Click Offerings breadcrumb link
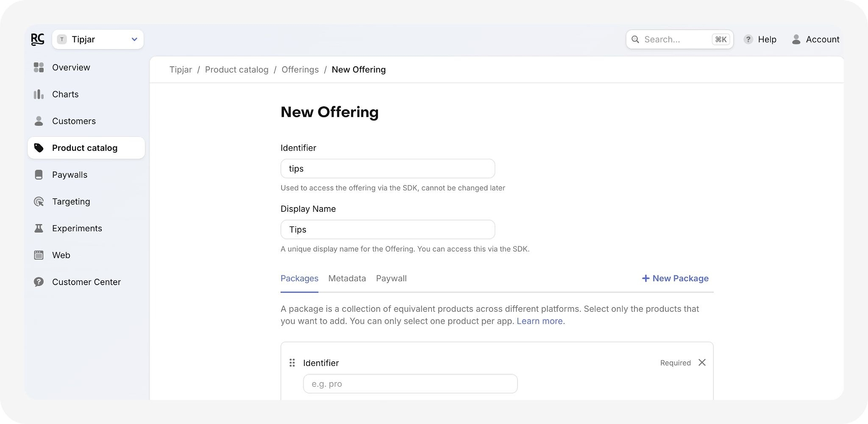The image size is (868, 424). (300, 69)
